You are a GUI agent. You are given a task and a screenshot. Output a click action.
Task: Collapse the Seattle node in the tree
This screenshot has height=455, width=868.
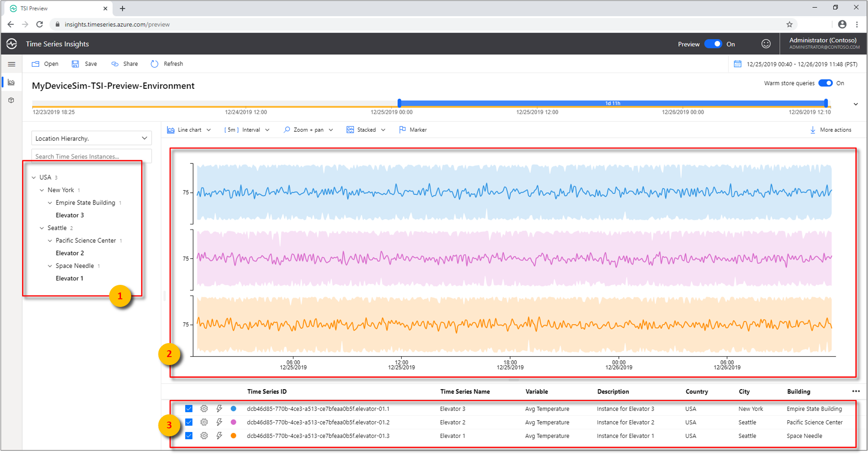[42, 227]
